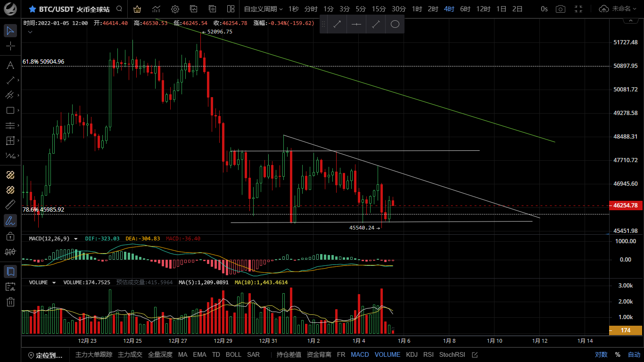Image resolution: width=644 pixels, height=362 pixels.
Task: Switch to the 1时 timeframe
Action: 417,9
